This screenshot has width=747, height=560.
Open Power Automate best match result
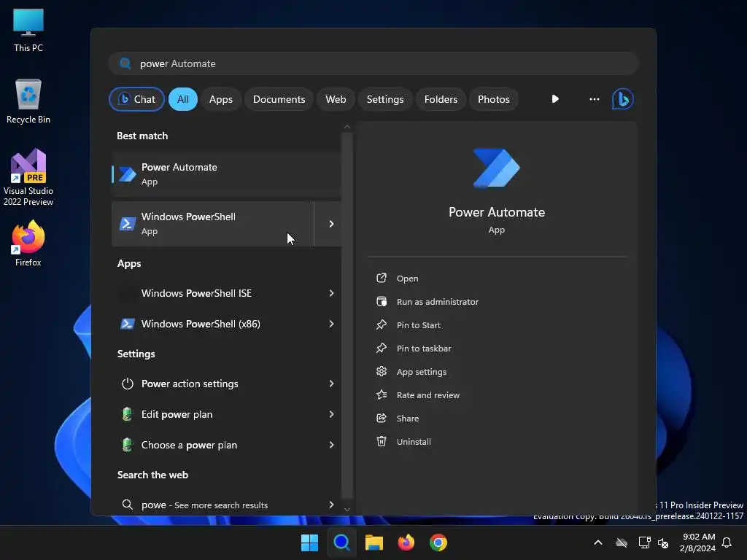226,174
